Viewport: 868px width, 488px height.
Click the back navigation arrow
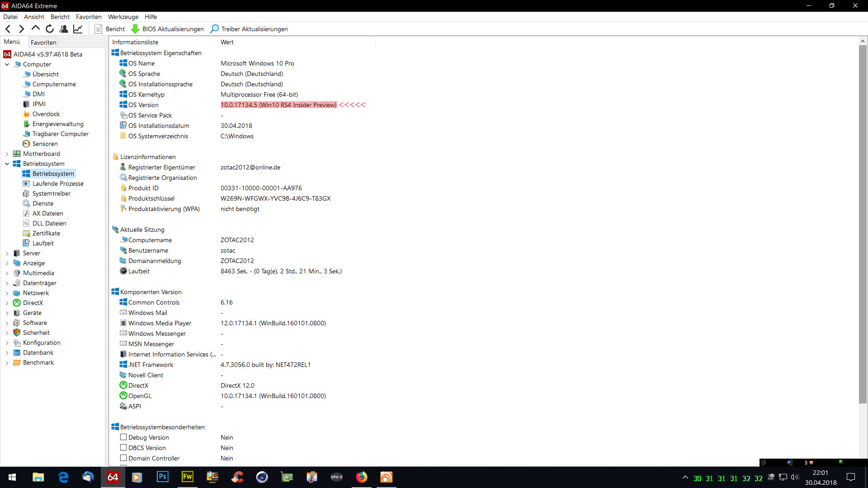[8, 29]
